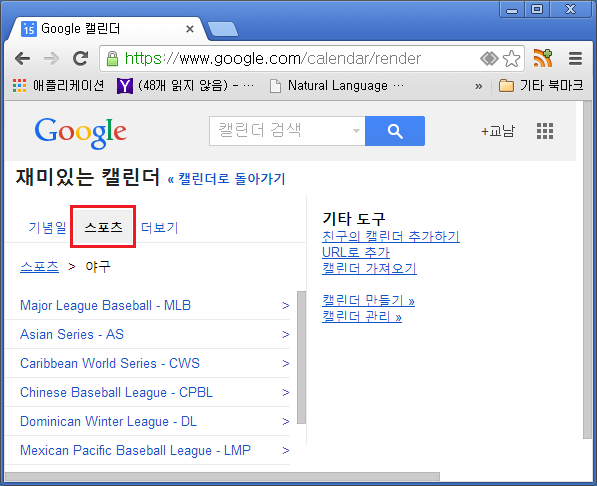Screen dimensions: 597x486
Task: Open the Chrome hamburger menu
Action: (575, 58)
